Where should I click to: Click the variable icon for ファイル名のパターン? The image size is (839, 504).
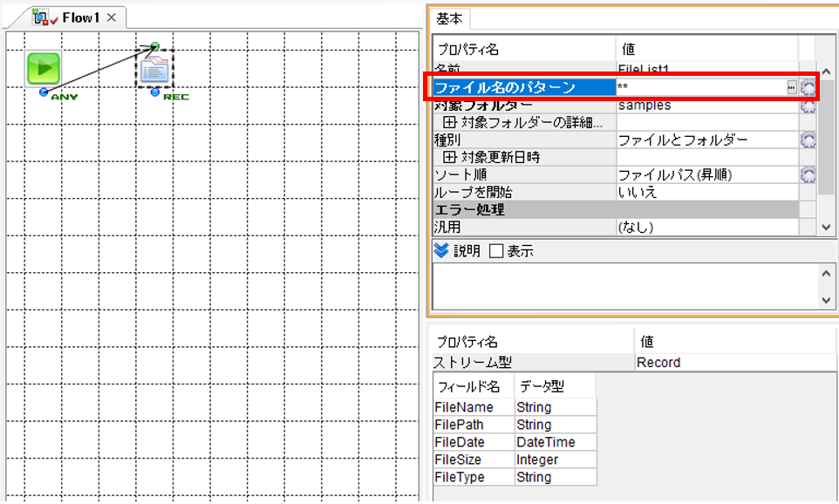click(x=808, y=87)
